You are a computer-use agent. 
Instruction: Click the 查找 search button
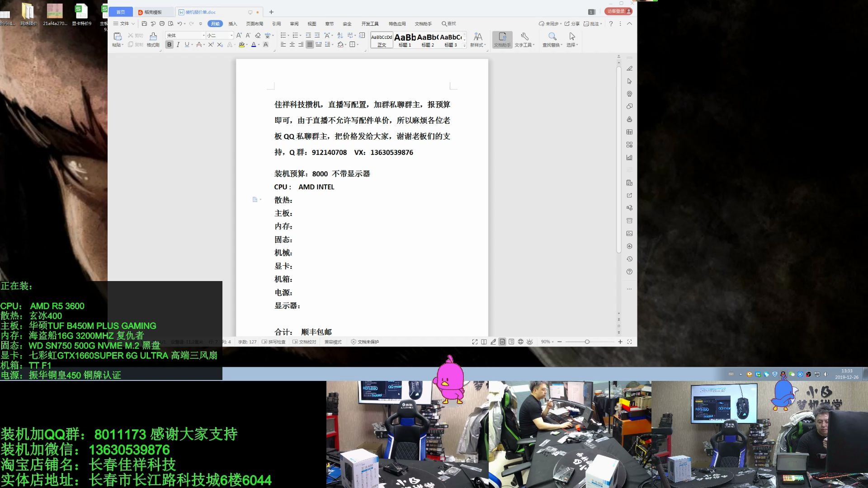coord(449,24)
